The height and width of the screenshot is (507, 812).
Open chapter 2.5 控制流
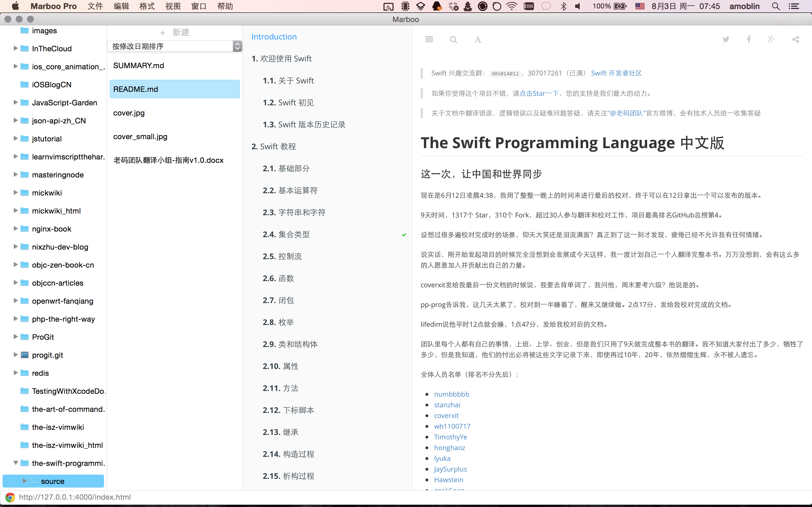[x=282, y=257]
